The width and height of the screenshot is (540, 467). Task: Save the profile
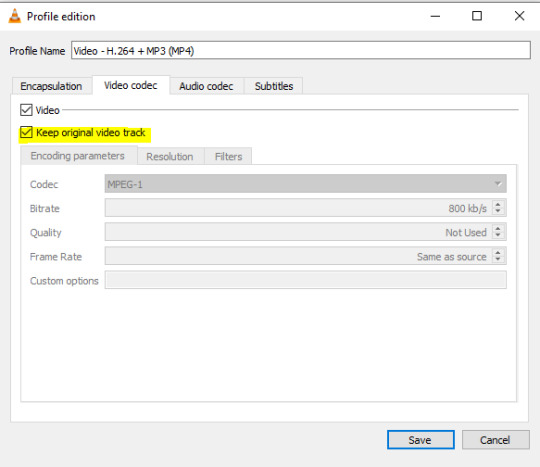click(420, 440)
